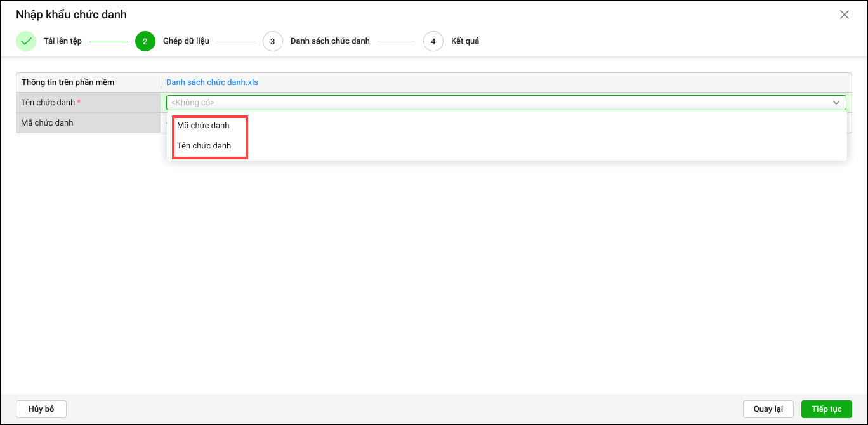Select the Kết quả step label
868x425 pixels.
pos(465,41)
